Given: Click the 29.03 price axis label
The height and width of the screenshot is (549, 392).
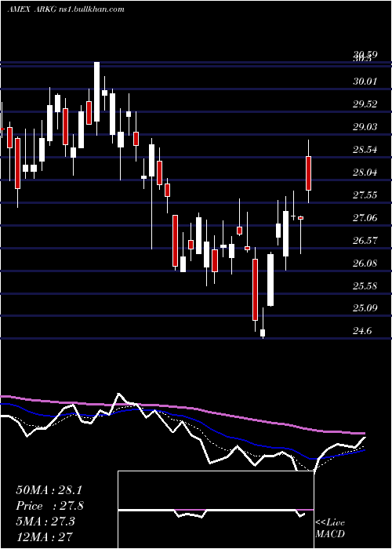Looking at the screenshot, I should (365, 127).
